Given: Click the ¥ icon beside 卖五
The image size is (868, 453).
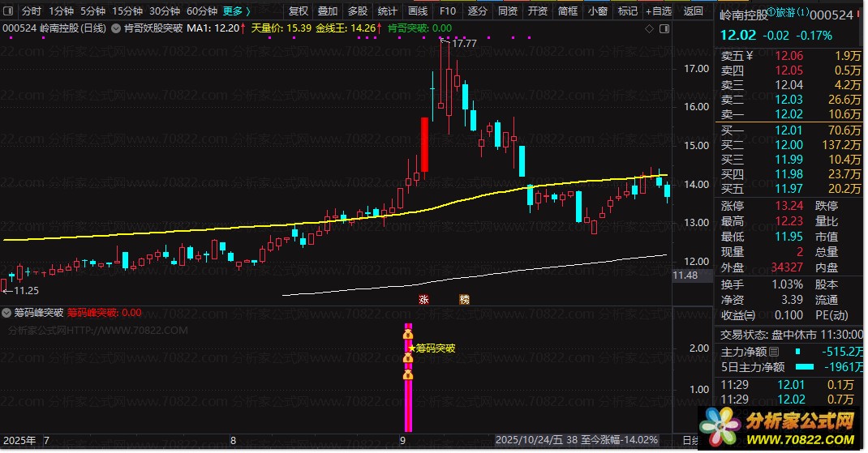Looking at the screenshot, I should click(x=750, y=56).
